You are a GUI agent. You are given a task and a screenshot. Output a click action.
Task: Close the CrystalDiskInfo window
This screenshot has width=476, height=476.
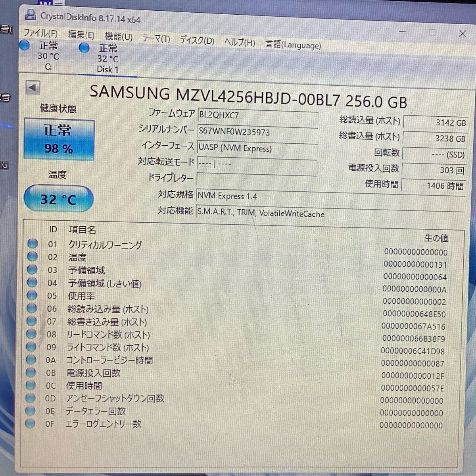463,33
